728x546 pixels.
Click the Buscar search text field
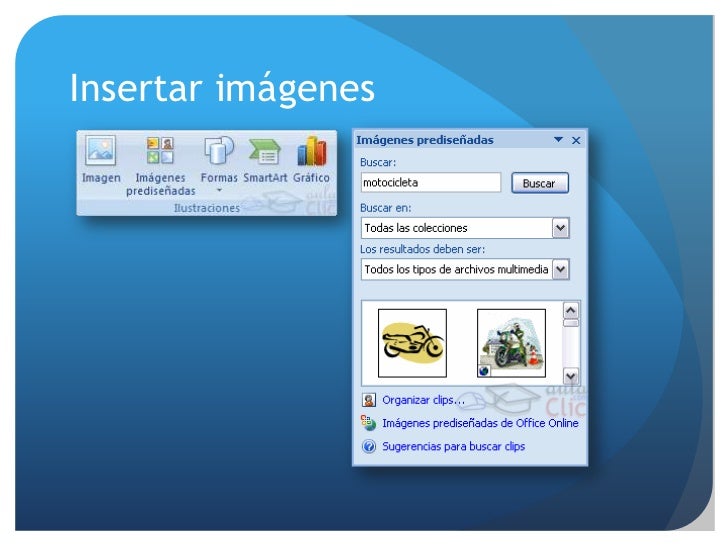tap(431, 182)
